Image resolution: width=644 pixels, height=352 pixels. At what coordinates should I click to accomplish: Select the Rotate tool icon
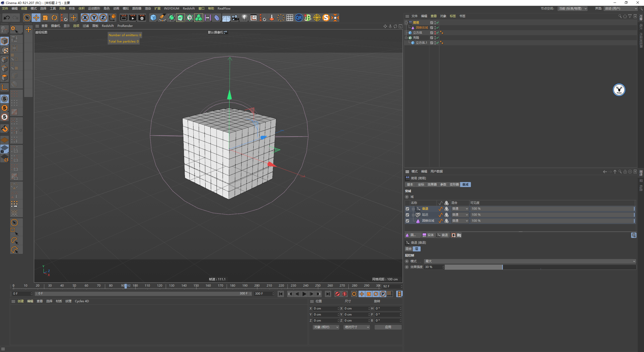(54, 18)
